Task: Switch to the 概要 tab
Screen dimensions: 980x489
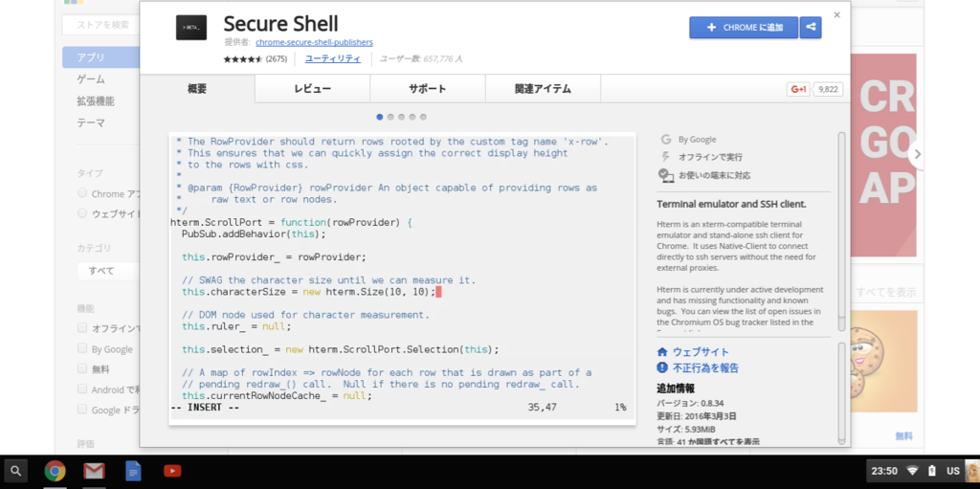Action: [x=197, y=89]
